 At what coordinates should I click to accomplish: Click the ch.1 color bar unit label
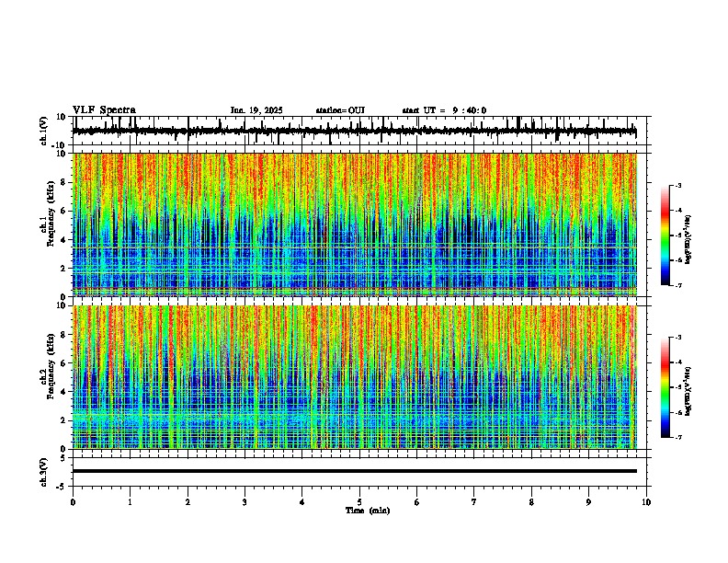click(688, 239)
